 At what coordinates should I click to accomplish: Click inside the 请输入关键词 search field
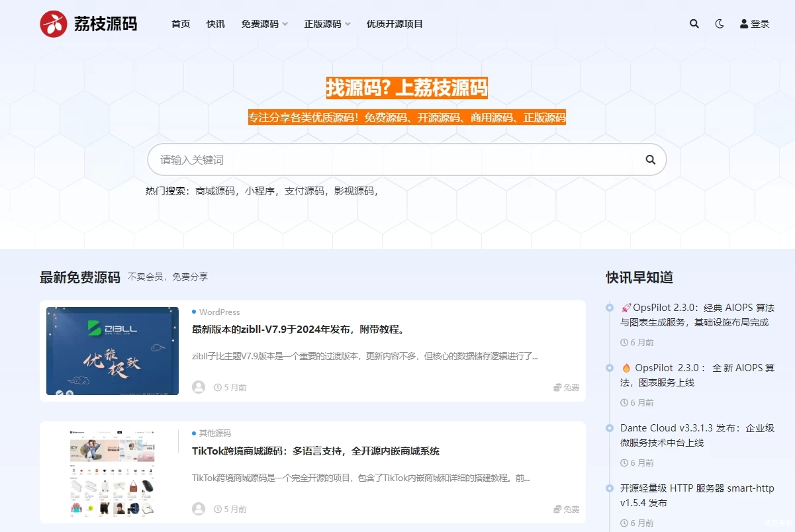click(331, 159)
